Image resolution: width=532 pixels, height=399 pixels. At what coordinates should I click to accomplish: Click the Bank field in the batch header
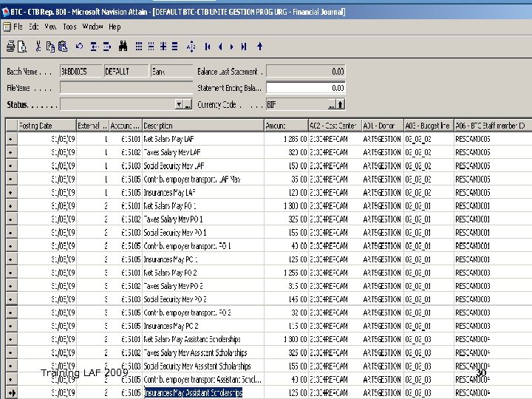click(x=171, y=72)
